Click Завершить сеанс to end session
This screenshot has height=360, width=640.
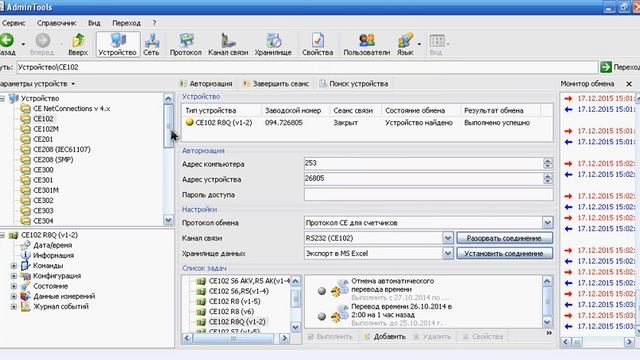click(276, 84)
